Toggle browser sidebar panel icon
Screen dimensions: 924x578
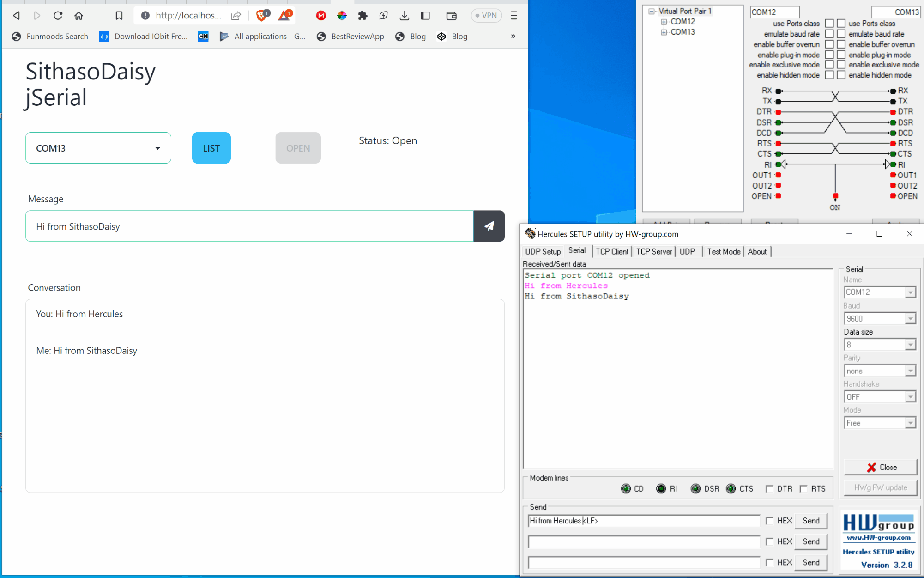click(425, 16)
